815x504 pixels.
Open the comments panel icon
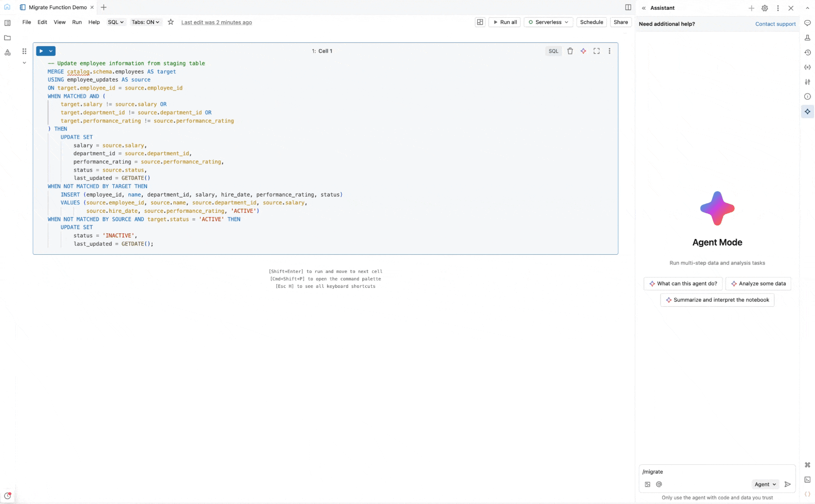coord(808,23)
